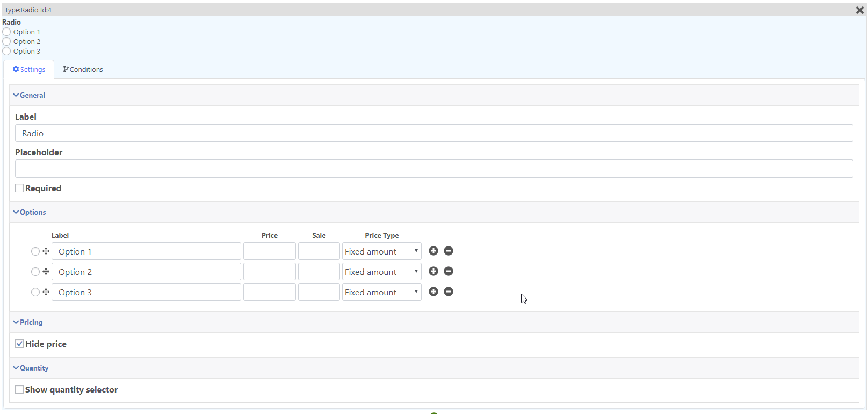This screenshot has height=414, width=868.
Task: Add a new option after Option 1
Action: [433, 251]
